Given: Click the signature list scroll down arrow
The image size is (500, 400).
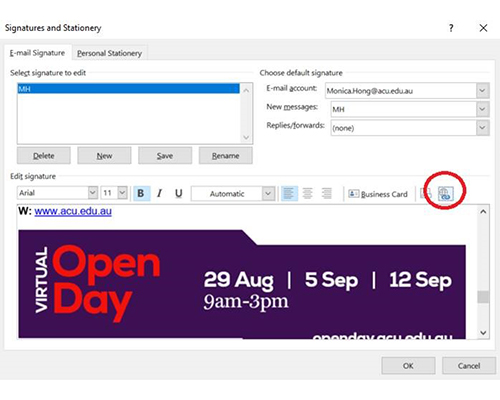Looking at the screenshot, I should pos(246,137).
